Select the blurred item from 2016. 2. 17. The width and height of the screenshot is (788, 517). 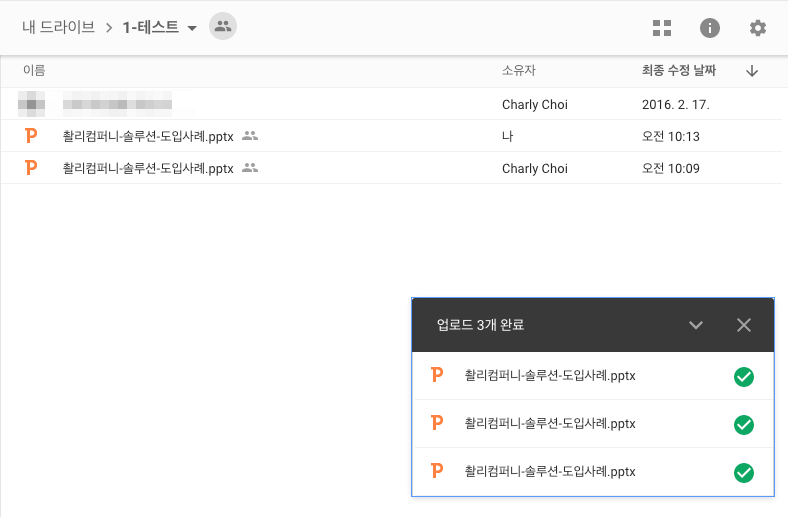click(118, 104)
